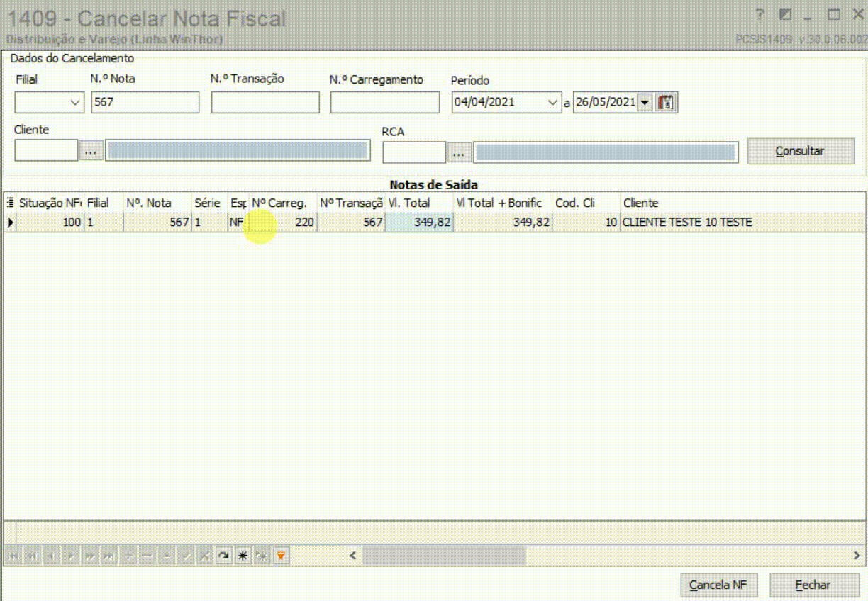Viewport: 868px width, 601px height.
Task: Click the edit record triangle icon
Action: pyautogui.click(x=166, y=556)
